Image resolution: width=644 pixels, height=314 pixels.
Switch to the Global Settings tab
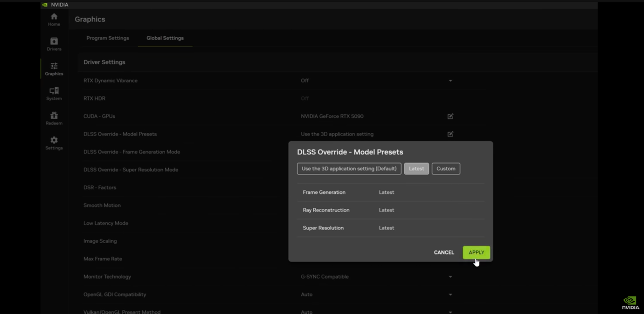[x=165, y=38]
